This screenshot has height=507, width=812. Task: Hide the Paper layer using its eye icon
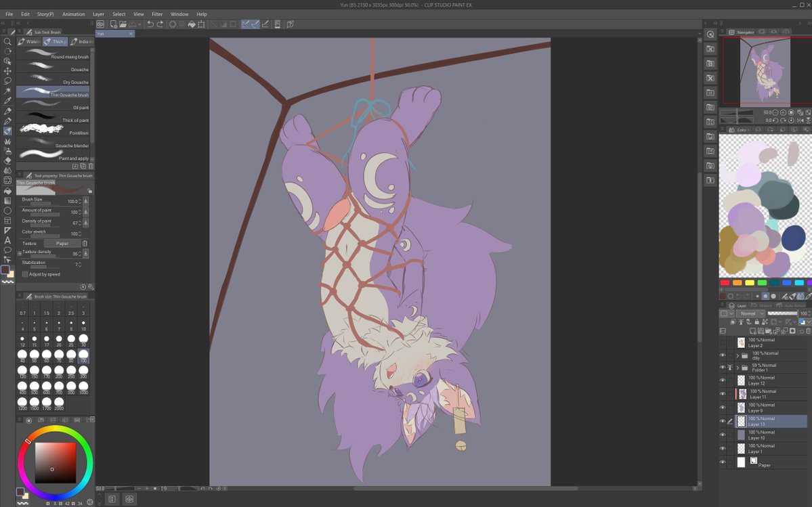723,462
